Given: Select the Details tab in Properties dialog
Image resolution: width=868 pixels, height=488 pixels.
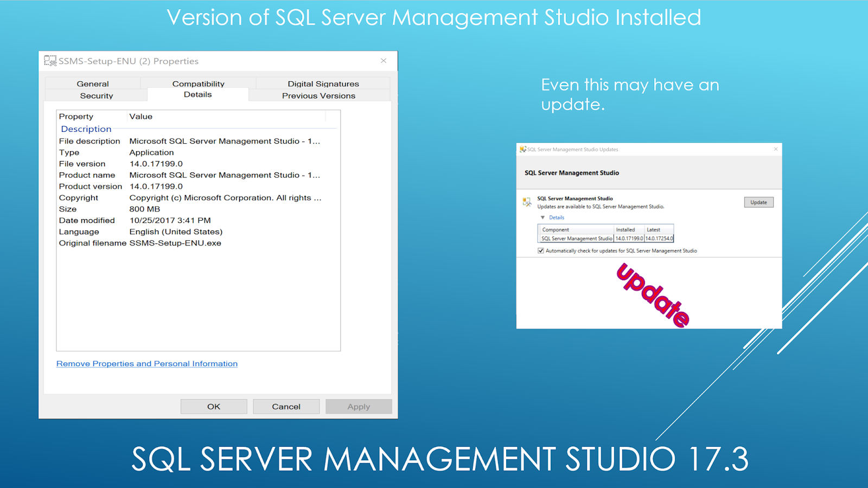Looking at the screenshot, I should pyautogui.click(x=197, y=94).
